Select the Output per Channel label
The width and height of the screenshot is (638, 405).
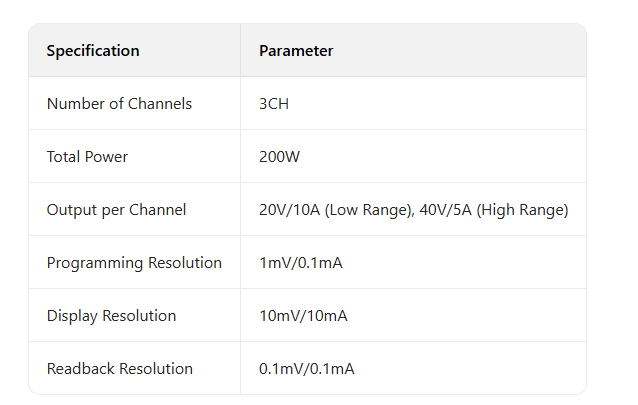point(116,210)
